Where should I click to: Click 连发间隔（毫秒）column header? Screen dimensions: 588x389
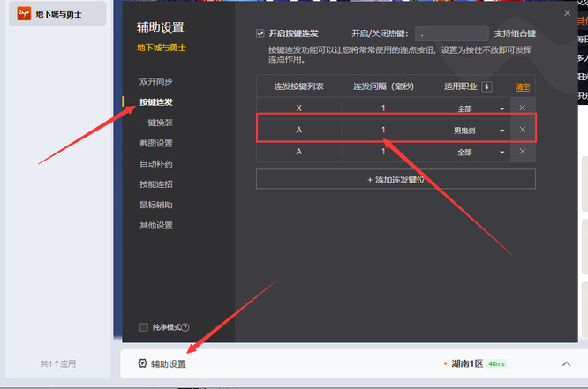point(383,86)
